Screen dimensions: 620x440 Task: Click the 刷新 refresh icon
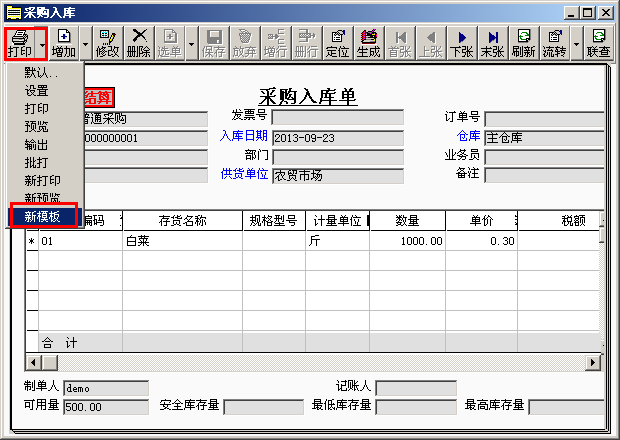(x=524, y=43)
